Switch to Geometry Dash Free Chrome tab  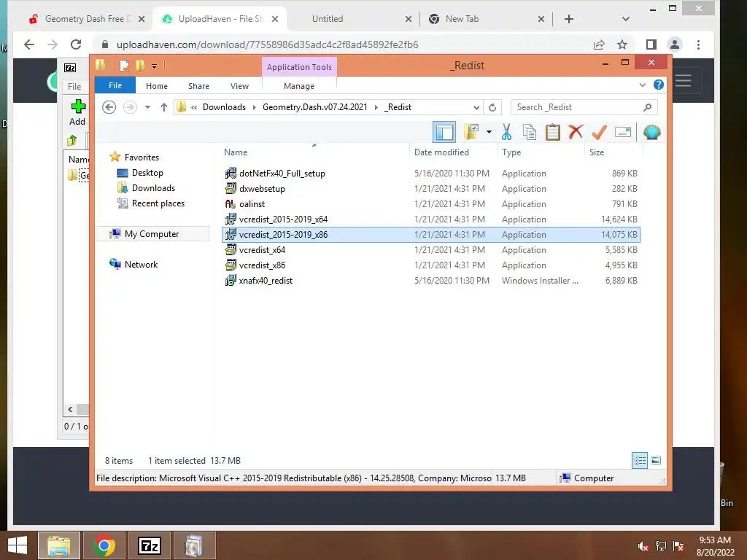coord(86,18)
